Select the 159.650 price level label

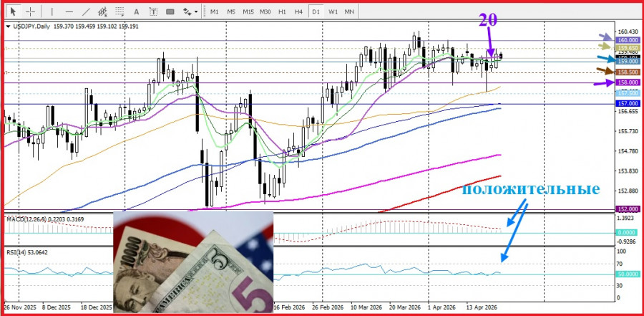(x=628, y=48)
